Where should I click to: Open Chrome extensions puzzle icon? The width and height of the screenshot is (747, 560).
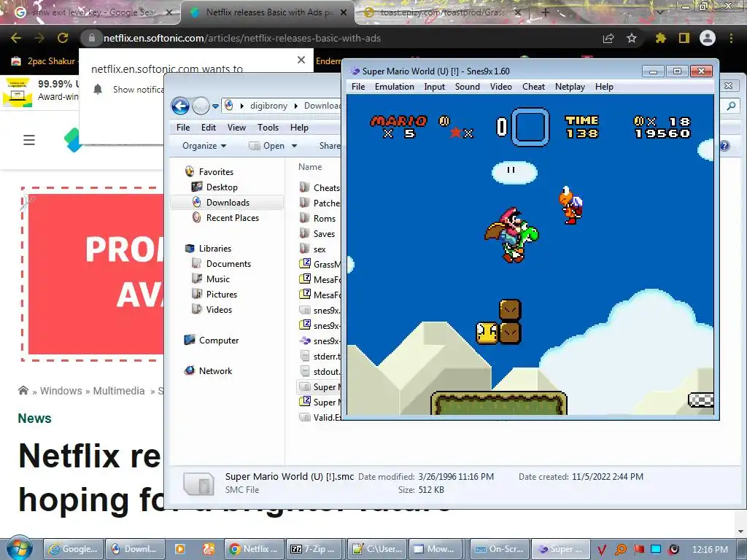[660, 38]
